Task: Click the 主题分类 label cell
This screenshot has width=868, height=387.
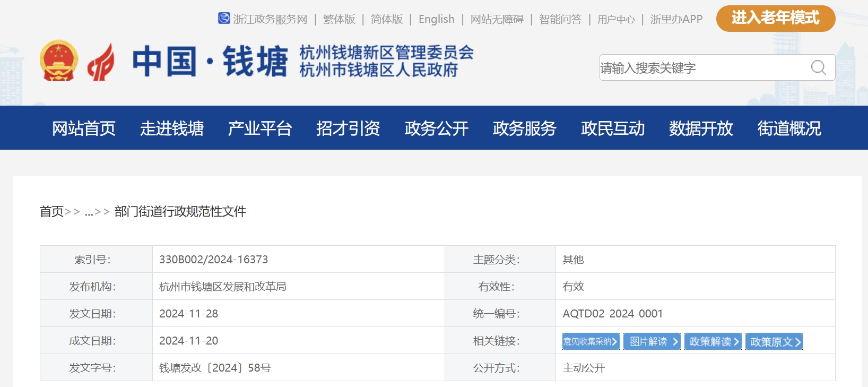Action: (x=500, y=259)
